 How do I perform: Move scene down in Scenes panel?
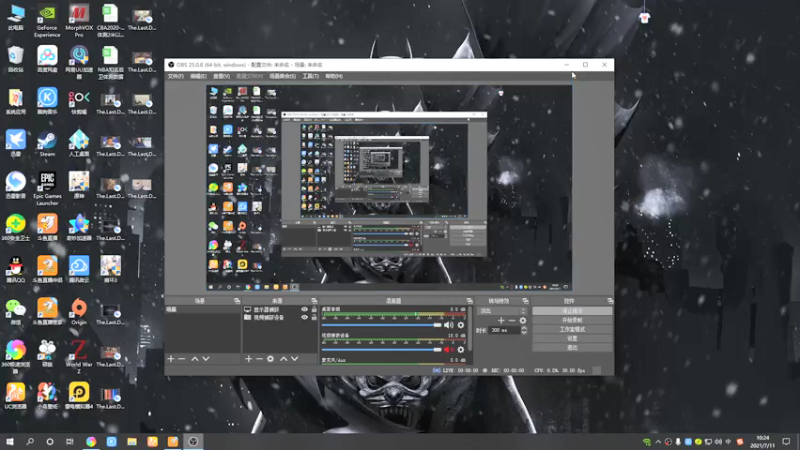(x=206, y=359)
